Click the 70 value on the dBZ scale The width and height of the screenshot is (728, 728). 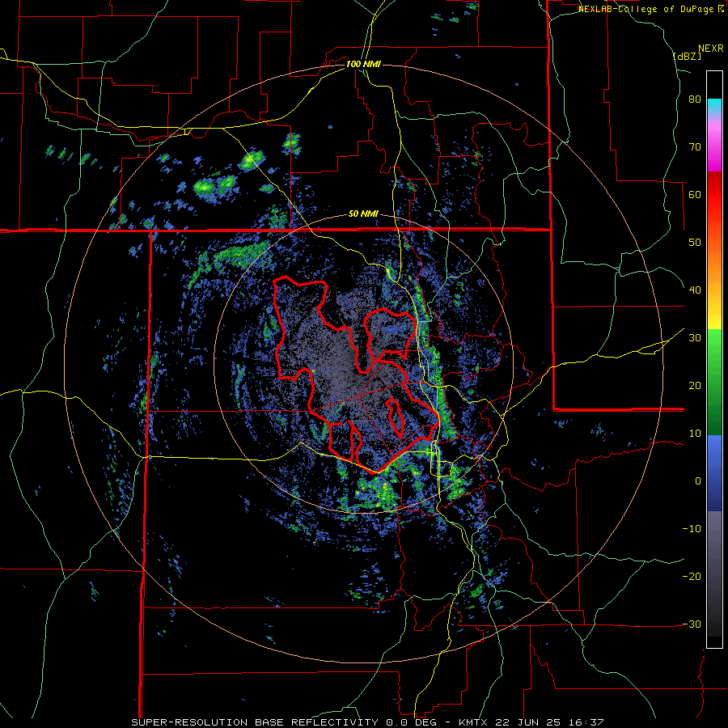coord(695,147)
